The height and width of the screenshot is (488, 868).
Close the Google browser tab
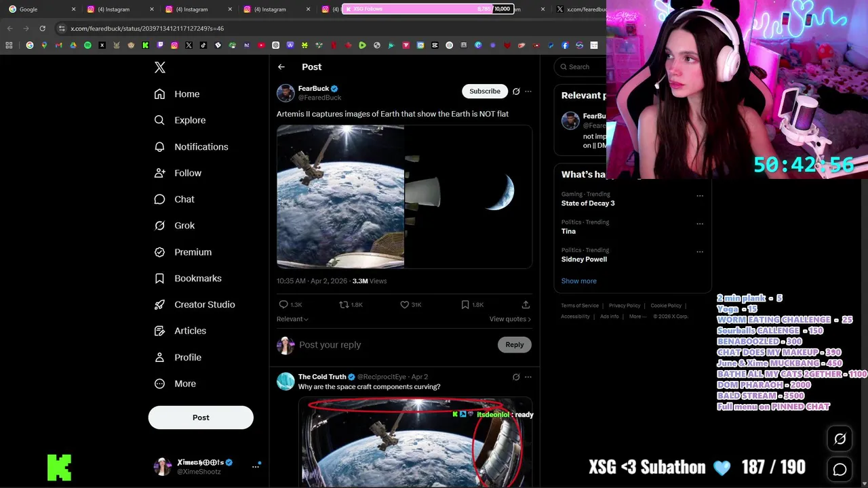73,9
